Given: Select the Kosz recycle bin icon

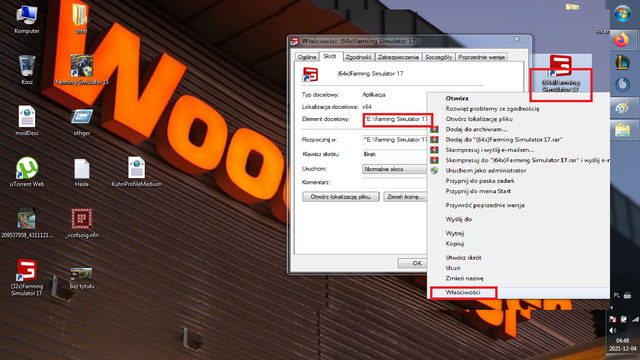Looking at the screenshot, I should coord(27,70).
